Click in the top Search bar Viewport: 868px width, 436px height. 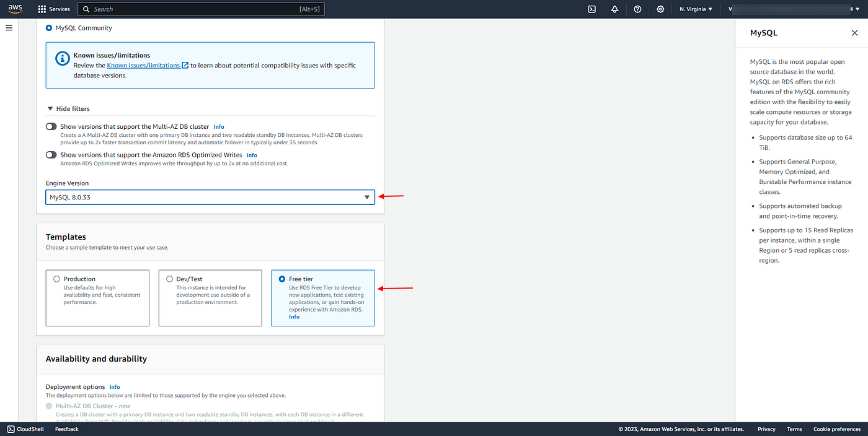201,9
